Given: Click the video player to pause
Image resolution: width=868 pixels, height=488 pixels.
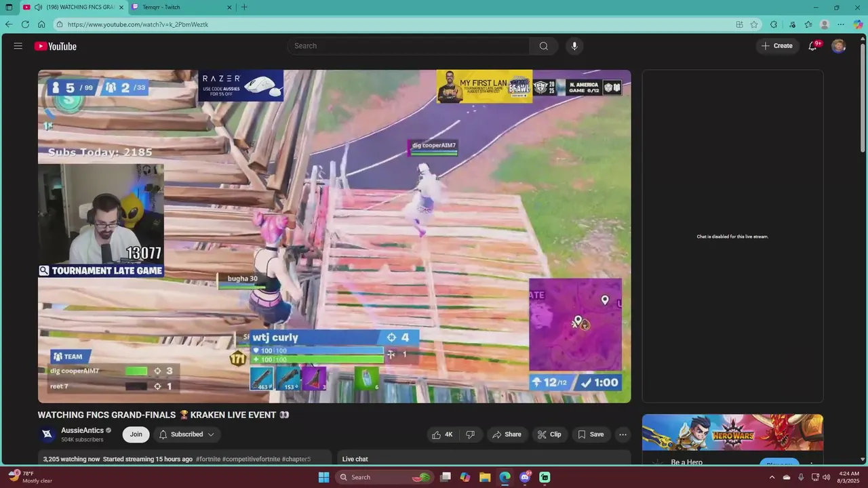Looking at the screenshot, I should pyautogui.click(x=334, y=237).
